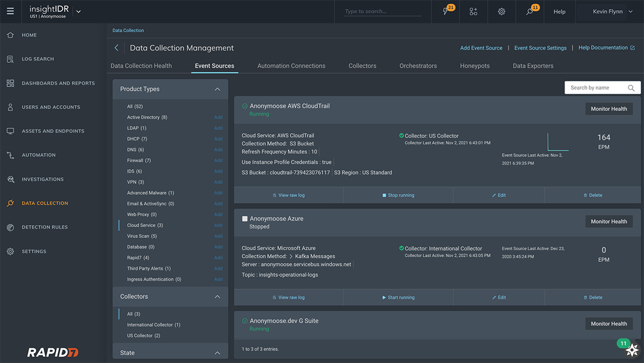Screen dimensions: 644x363
Task: Switch to the Orchestrators tab
Action: tap(418, 66)
